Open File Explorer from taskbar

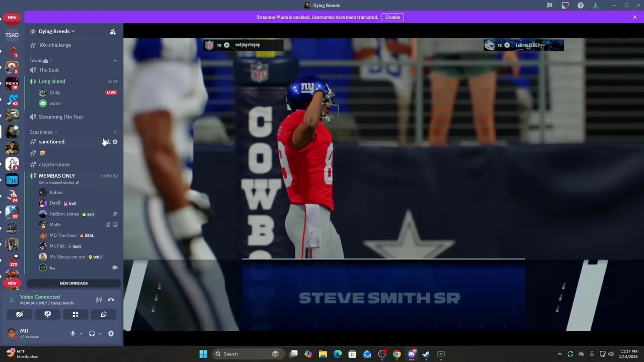[323, 354]
